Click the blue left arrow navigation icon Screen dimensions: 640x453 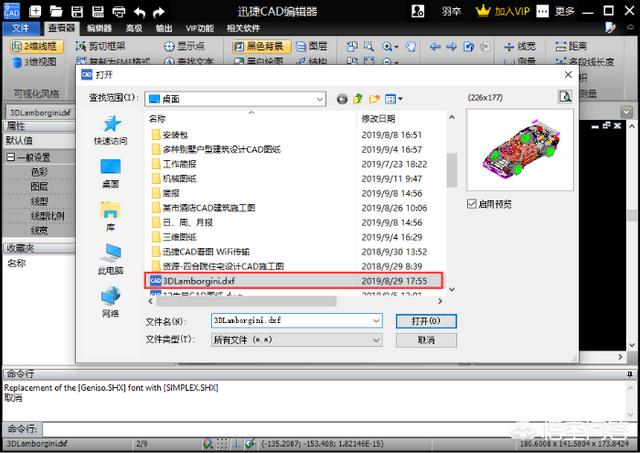[x=435, y=47]
